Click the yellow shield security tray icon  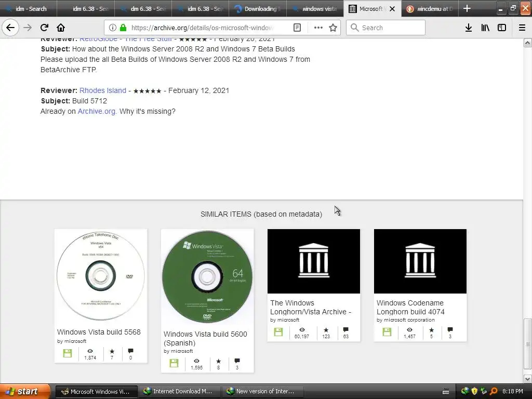(x=474, y=391)
